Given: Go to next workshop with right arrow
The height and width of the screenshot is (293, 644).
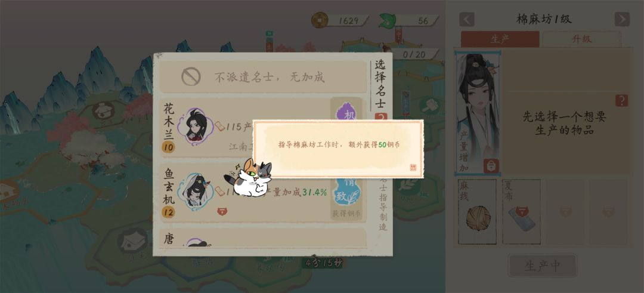Looking at the screenshot, I should (622, 19).
